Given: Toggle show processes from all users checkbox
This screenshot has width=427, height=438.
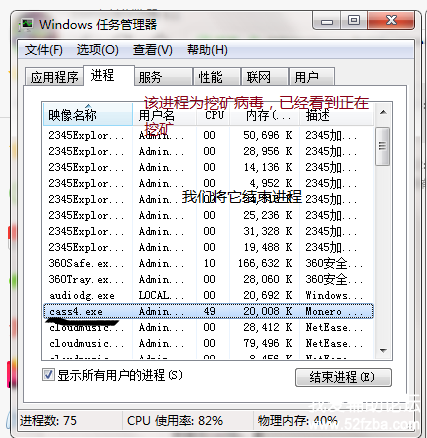Looking at the screenshot, I should coord(48,375).
